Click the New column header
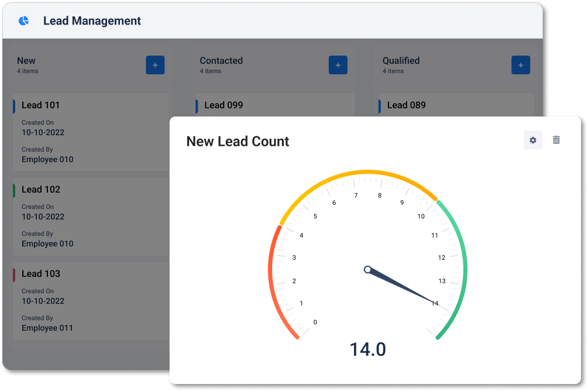Image resolution: width=588 pixels, height=391 pixels. [x=26, y=61]
